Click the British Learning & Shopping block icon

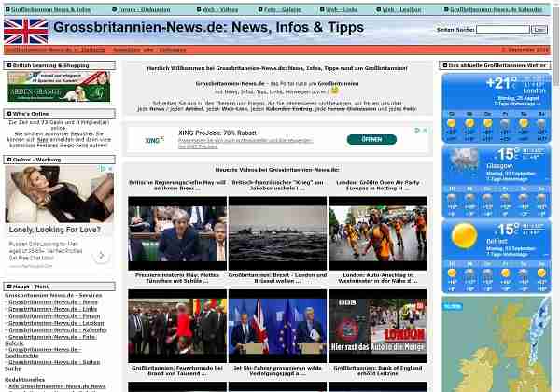tap(9, 65)
